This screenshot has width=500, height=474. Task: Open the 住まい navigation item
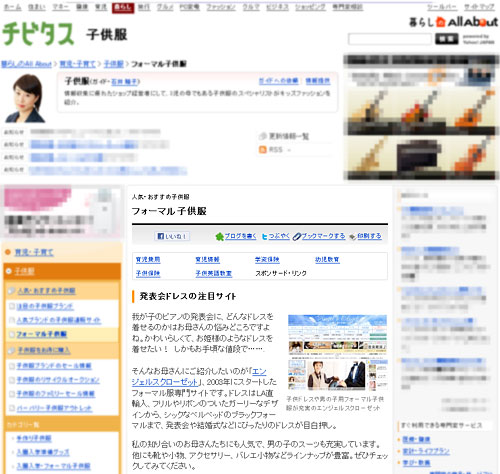point(36,7)
